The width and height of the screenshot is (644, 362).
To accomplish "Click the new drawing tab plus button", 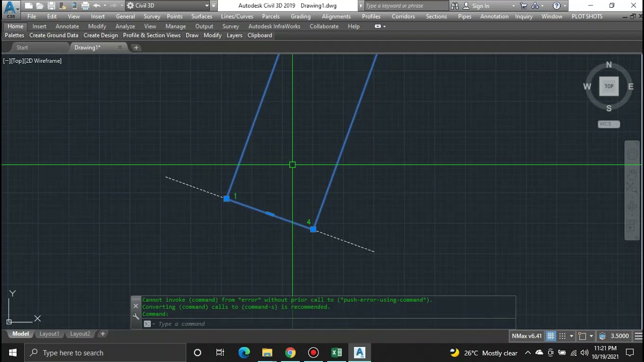I will [136, 47].
